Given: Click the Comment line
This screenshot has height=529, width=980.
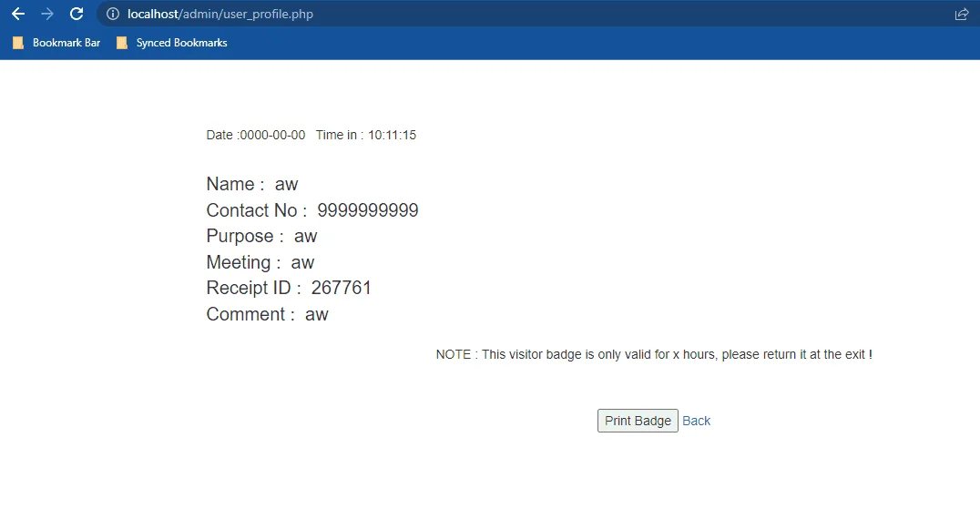Looking at the screenshot, I should [x=267, y=314].
